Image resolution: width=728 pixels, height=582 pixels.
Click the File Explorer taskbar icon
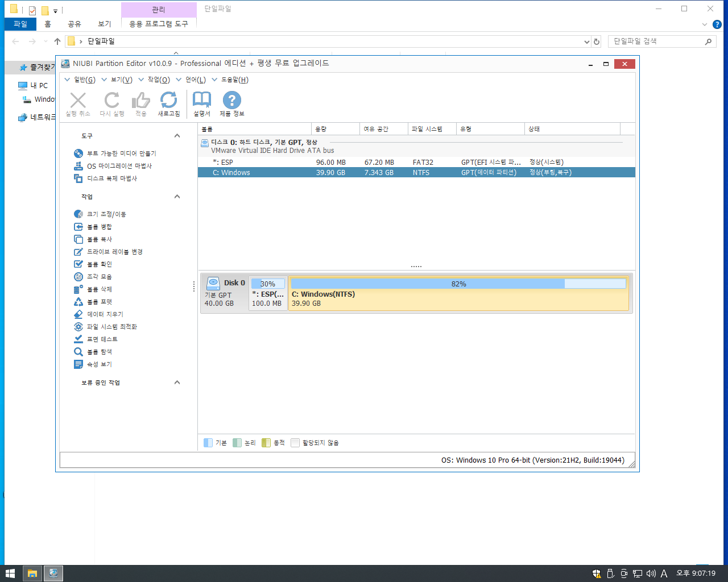[32, 573]
